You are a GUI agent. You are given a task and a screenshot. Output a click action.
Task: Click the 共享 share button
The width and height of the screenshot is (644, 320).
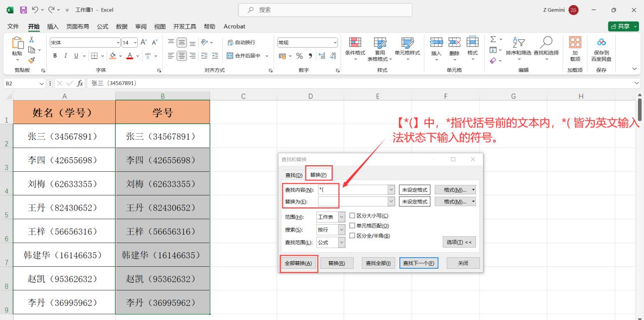[623, 26]
